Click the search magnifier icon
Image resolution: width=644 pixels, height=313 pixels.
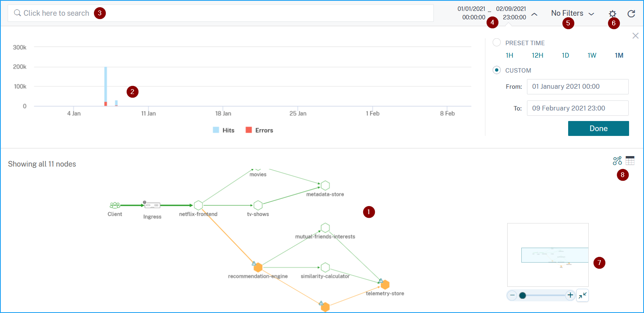[x=17, y=13]
